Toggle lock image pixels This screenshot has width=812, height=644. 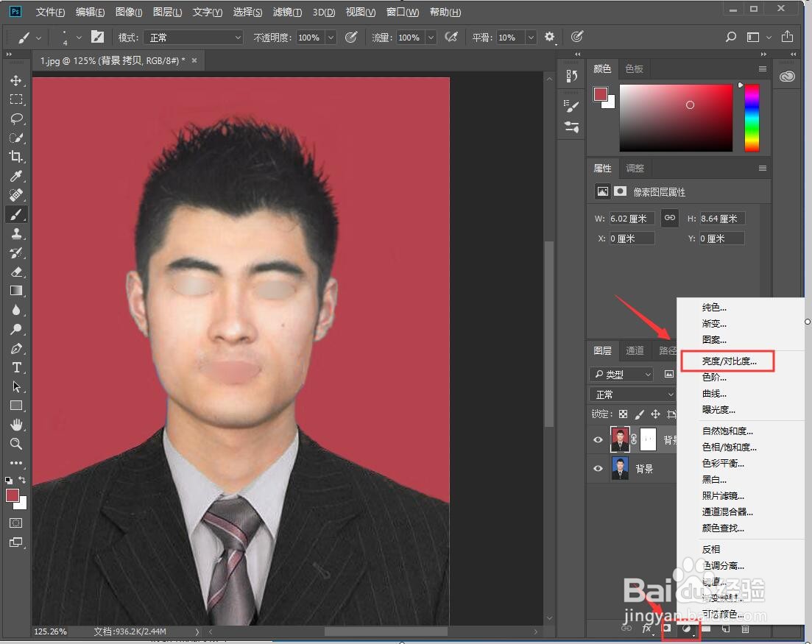pos(640,414)
